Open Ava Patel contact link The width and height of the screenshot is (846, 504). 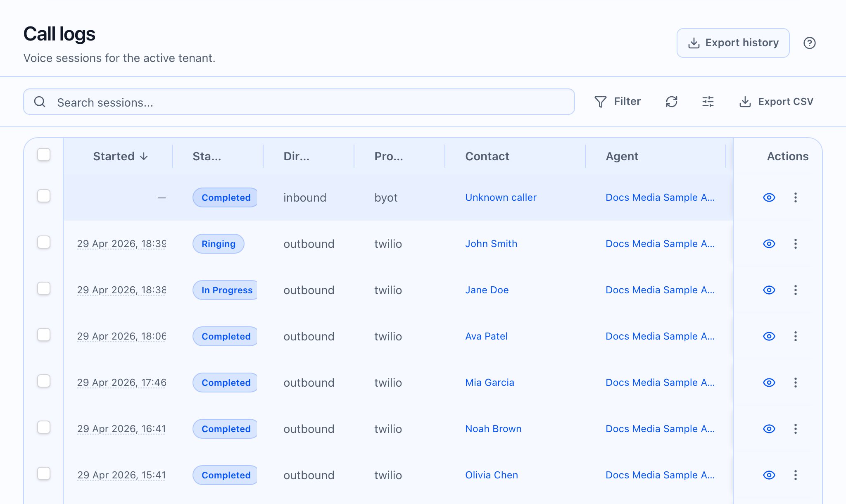click(x=486, y=336)
